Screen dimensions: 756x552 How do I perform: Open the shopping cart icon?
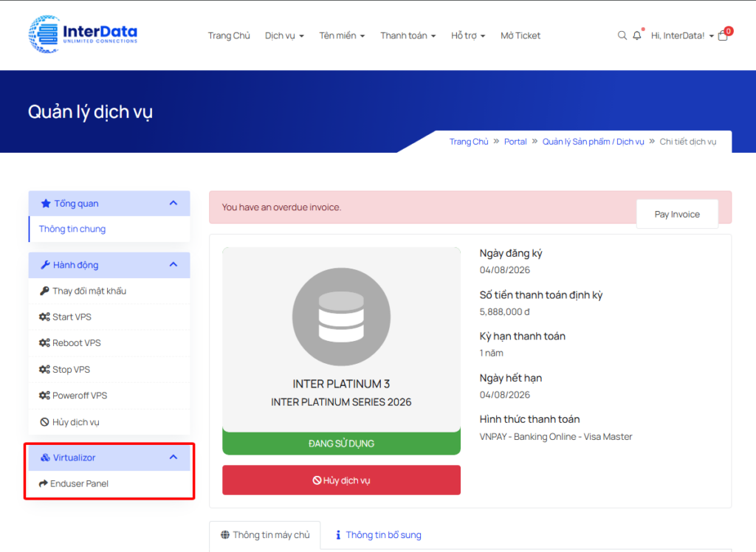pyautogui.click(x=723, y=35)
